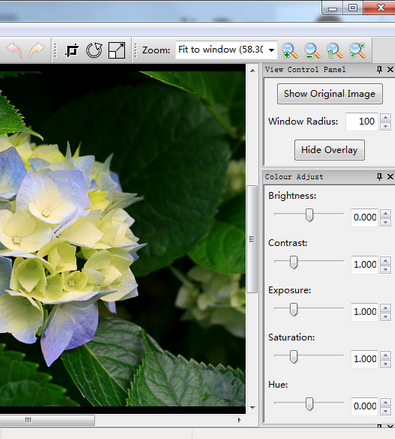This screenshot has height=439, width=395.
Task: Click the Redo arrow icon
Action: (x=36, y=50)
